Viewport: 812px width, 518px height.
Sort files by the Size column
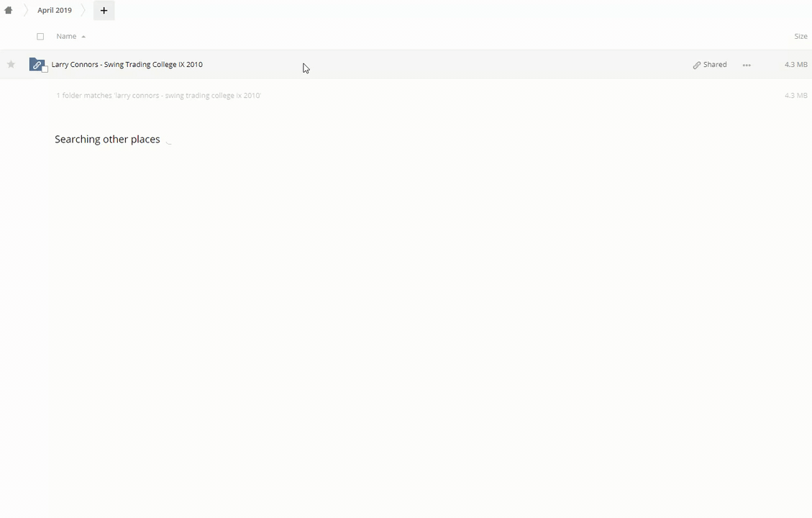800,36
